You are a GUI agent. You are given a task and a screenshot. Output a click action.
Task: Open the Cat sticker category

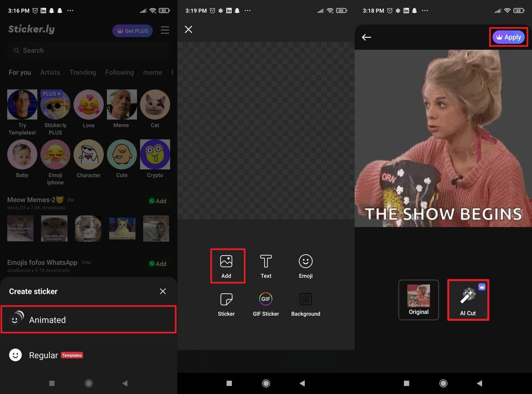tap(155, 105)
